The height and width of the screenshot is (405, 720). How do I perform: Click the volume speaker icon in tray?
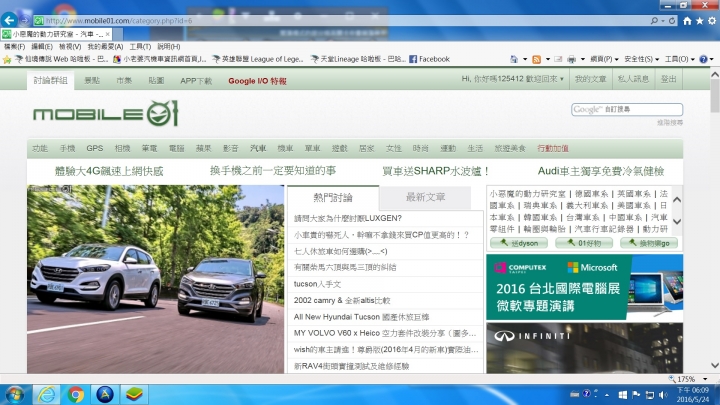coord(663,394)
